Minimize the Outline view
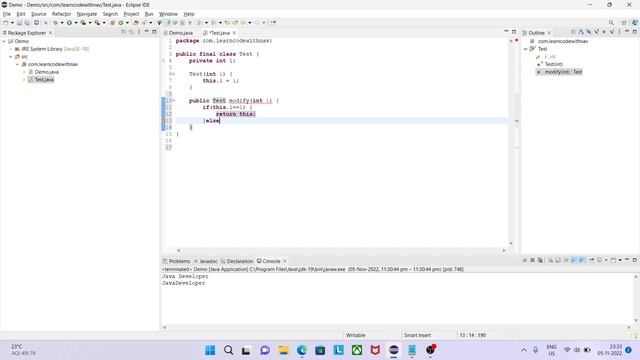 pos(627,32)
